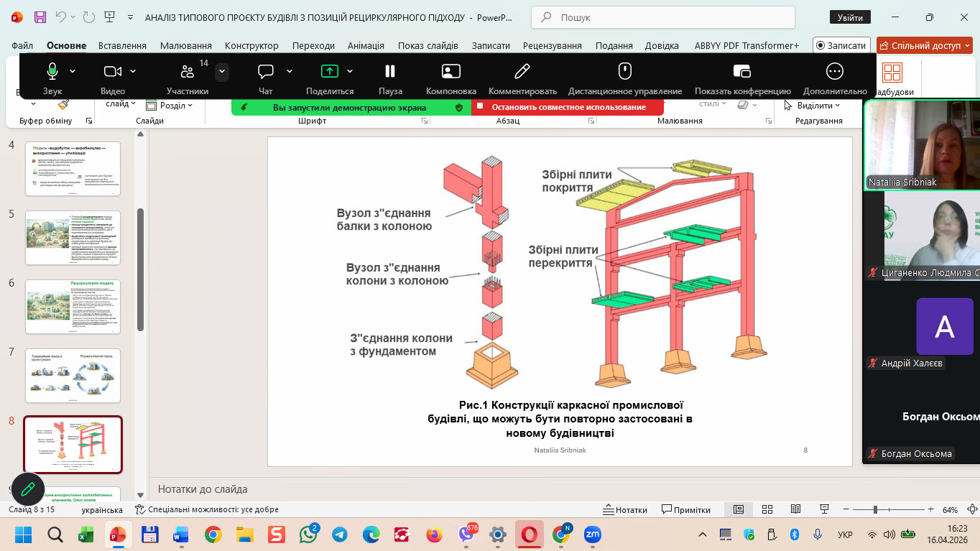This screenshot has width=980, height=551.
Task: Select slide 7 thumbnail in the panel
Action: tap(73, 376)
